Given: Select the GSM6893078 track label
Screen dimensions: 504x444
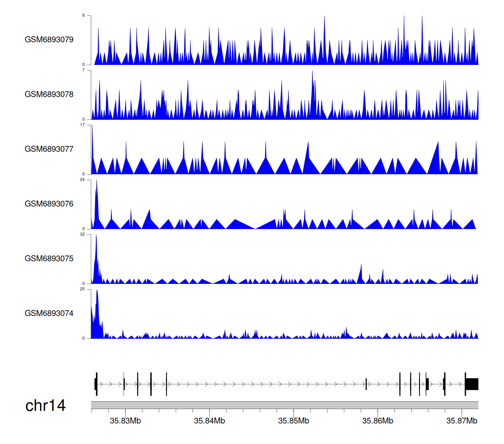Looking at the screenshot, I should coord(49,95).
